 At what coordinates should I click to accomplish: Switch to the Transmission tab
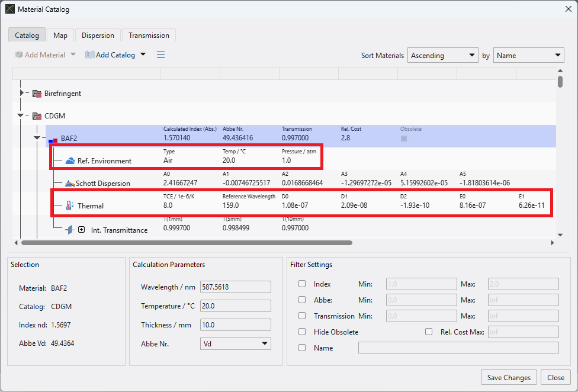(x=149, y=36)
